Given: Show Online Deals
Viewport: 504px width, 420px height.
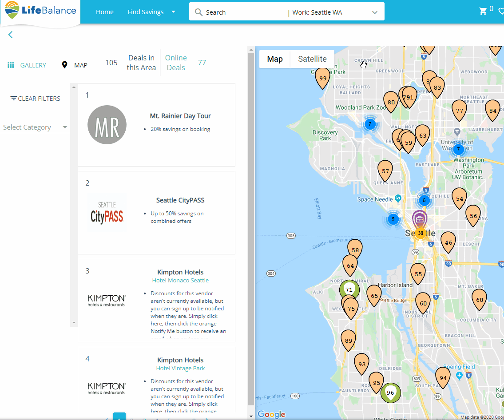Looking at the screenshot, I should [176, 63].
